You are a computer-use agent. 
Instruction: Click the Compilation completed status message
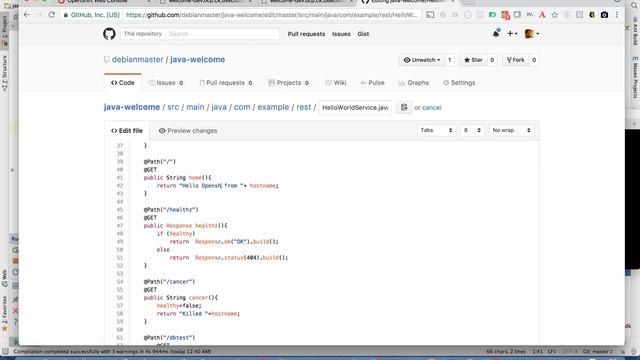pos(112,351)
